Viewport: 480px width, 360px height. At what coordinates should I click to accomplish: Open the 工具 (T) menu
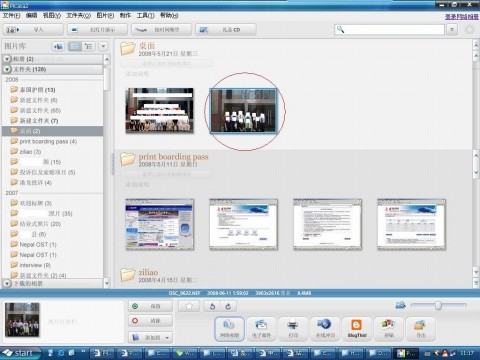[145, 15]
